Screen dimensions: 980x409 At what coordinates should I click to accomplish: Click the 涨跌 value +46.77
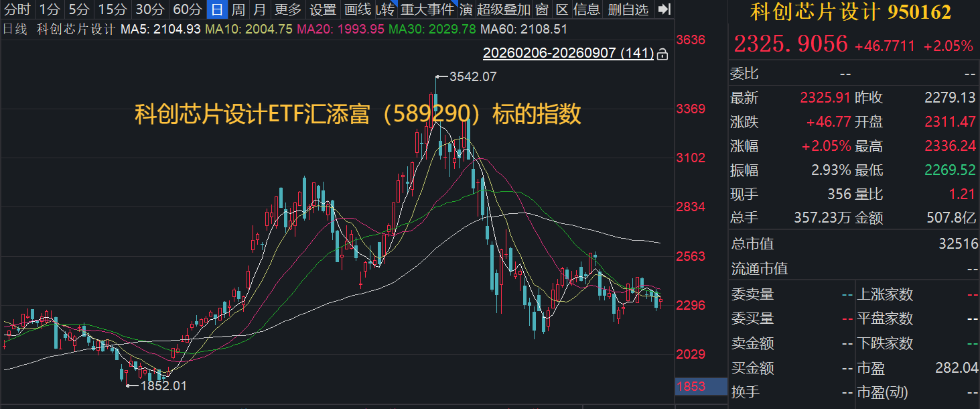pos(829,122)
